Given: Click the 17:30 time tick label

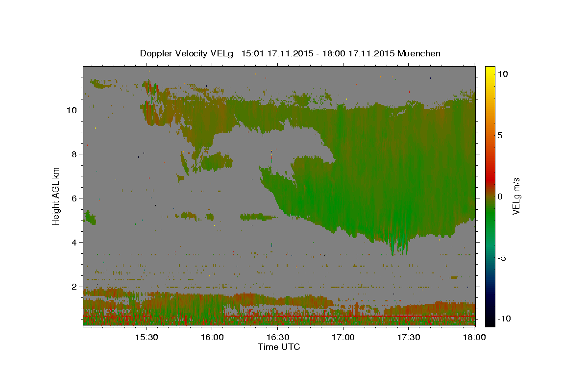Looking at the screenshot, I should 409,338.
